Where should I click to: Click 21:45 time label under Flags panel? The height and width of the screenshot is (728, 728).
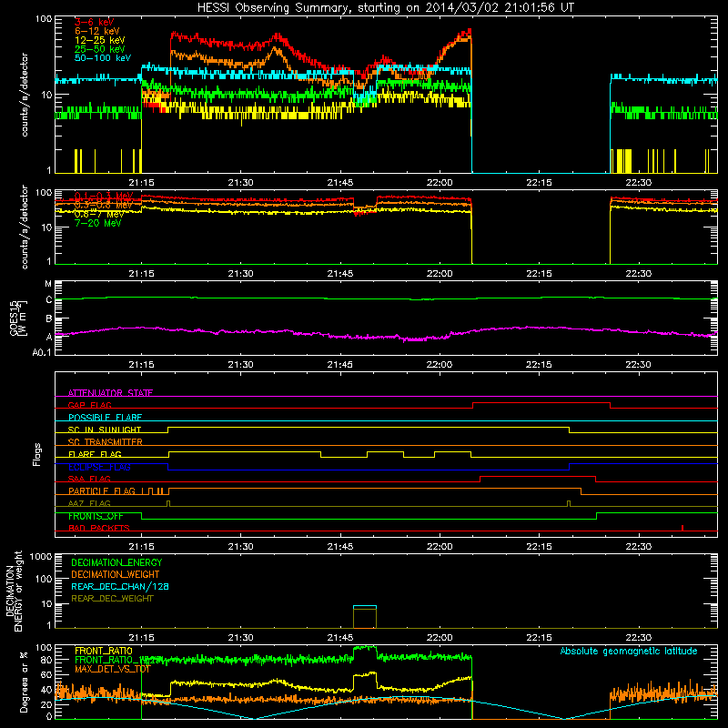[x=339, y=547]
